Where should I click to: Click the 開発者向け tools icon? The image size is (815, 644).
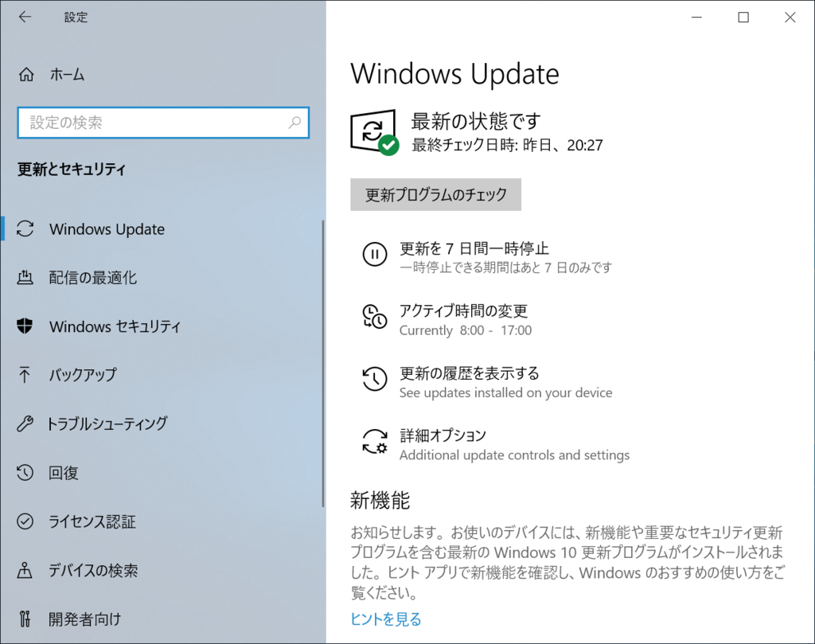point(25,619)
